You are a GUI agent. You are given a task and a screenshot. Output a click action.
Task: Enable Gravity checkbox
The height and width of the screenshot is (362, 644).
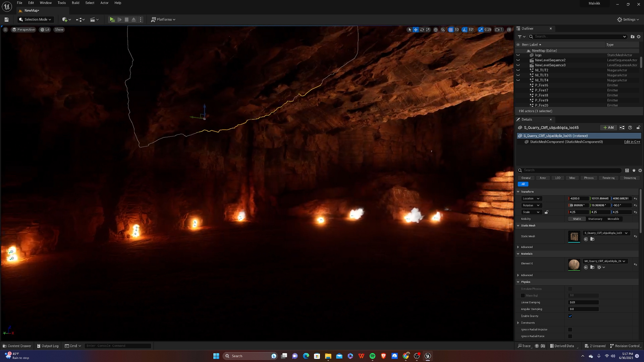[x=570, y=316]
